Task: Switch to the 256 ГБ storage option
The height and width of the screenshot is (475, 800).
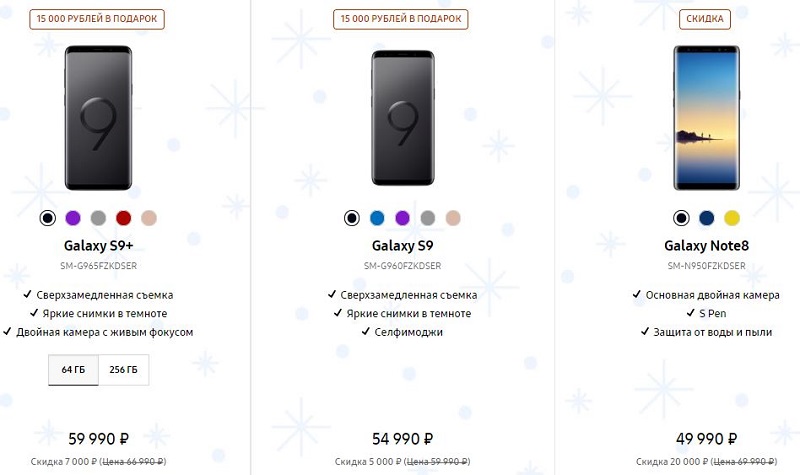Action: pos(123,370)
